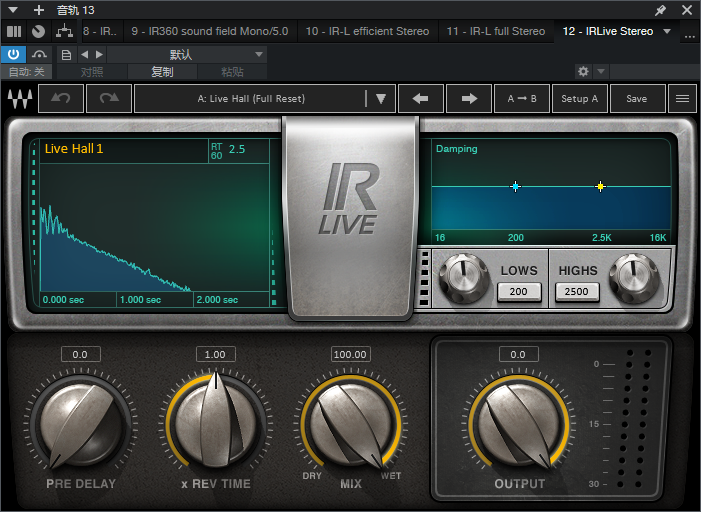Load next Waves preset right arrow
Screen dimensions: 701x512
pyautogui.click(x=469, y=98)
